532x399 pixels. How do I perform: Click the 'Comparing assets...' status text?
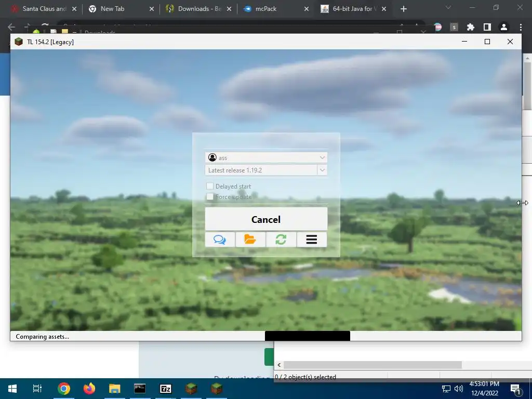pyautogui.click(x=43, y=337)
